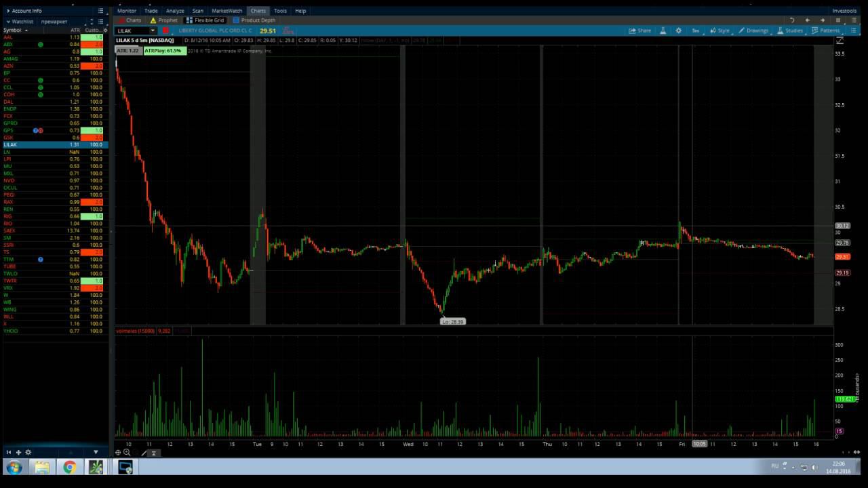The height and width of the screenshot is (488, 868).
Task: Open the Help tab
Action: (x=300, y=11)
